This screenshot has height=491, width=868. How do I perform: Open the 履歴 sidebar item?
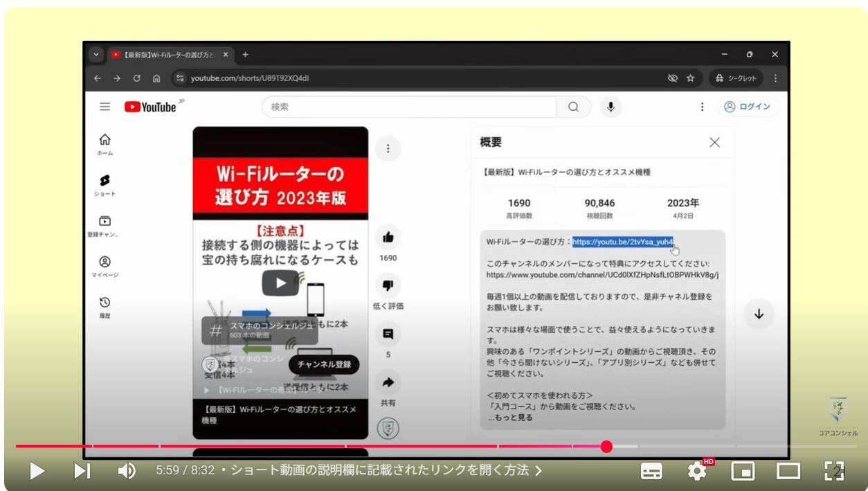click(105, 307)
